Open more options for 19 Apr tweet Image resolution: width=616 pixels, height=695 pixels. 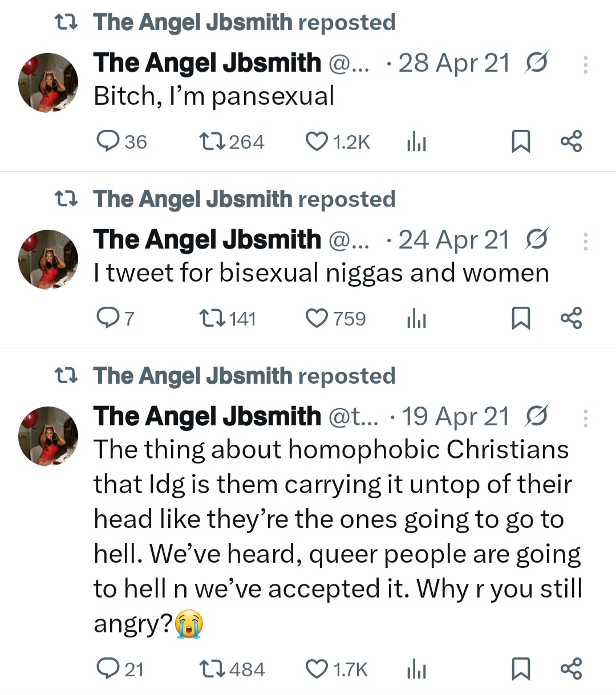tap(585, 418)
